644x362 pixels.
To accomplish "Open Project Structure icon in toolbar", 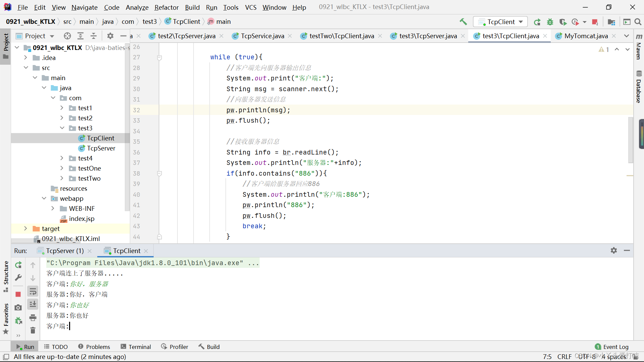I will 611,22.
